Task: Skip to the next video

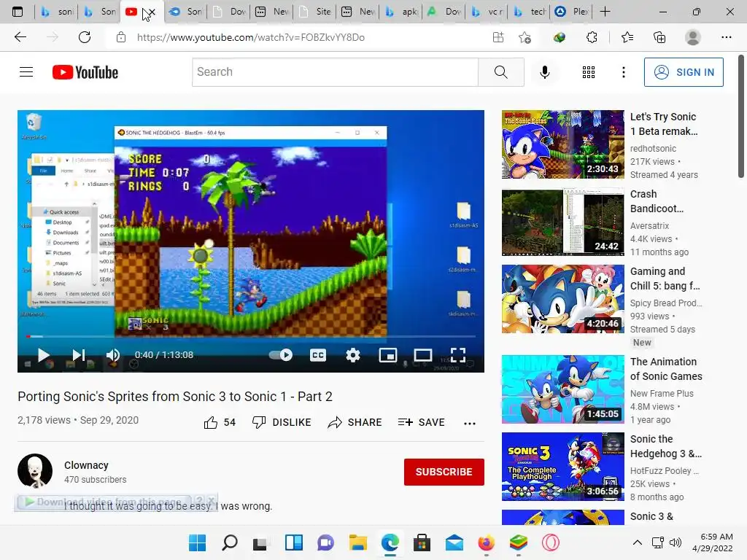Action: (x=79, y=355)
